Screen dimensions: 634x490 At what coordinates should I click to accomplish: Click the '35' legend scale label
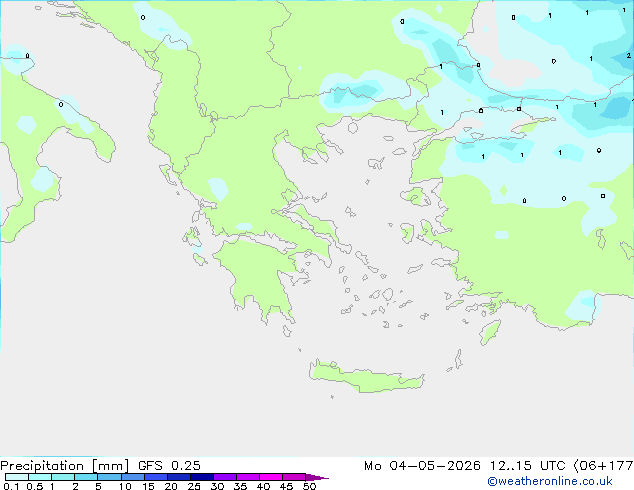click(241, 486)
